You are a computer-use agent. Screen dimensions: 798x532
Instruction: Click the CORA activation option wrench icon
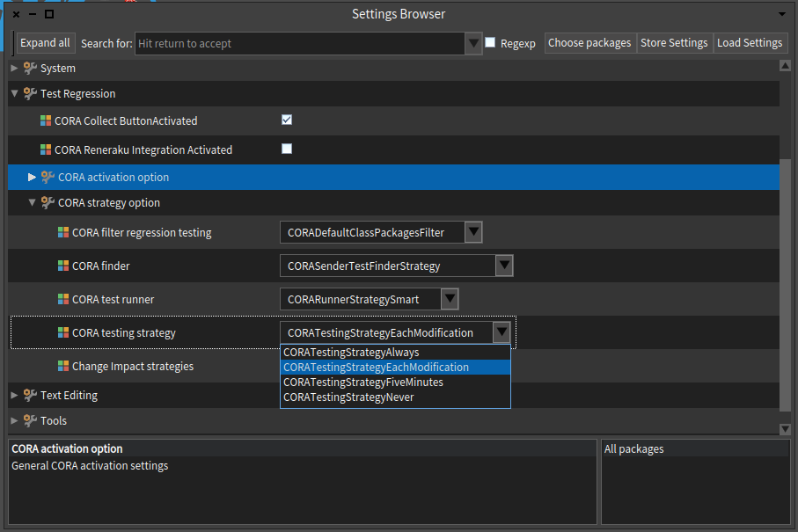48,177
